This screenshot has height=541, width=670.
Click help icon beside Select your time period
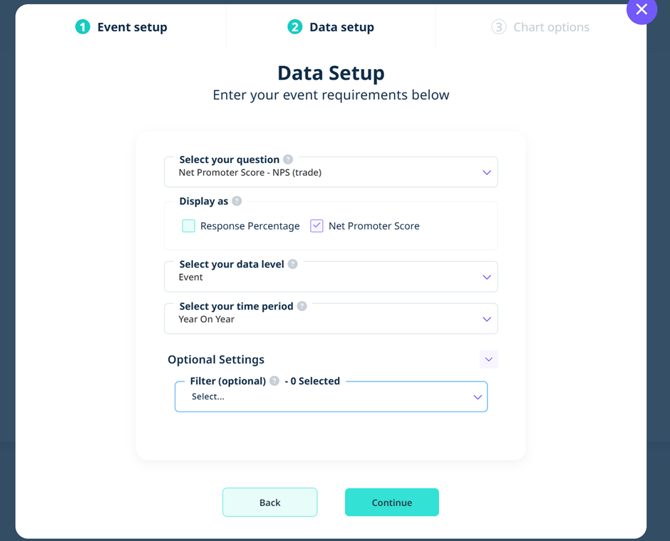tap(302, 306)
